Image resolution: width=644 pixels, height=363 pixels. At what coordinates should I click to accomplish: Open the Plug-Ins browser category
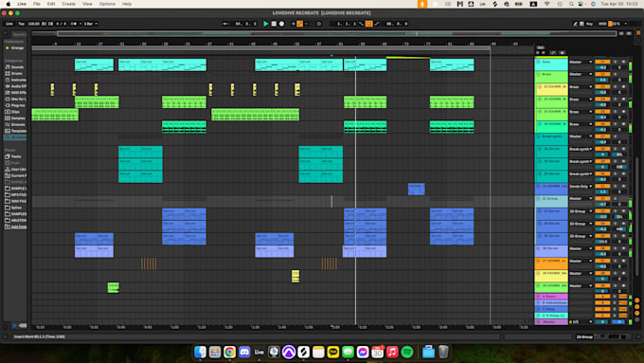click(x=18, y=105)
